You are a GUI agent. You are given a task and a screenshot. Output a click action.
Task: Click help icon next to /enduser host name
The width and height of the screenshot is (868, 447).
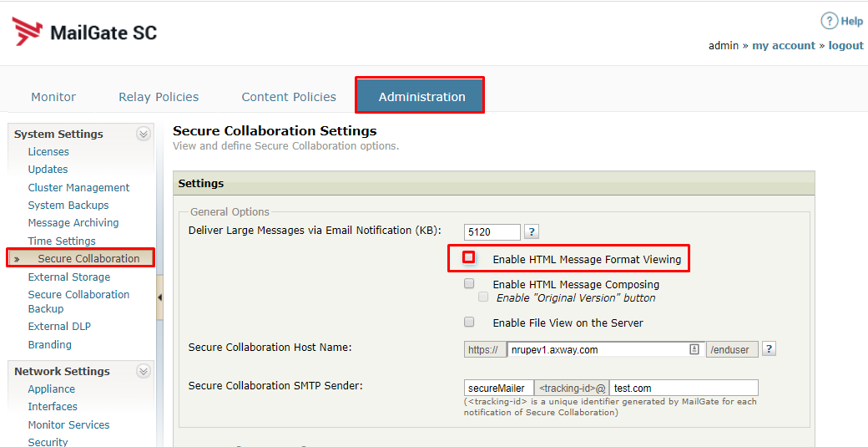pos(769,349)
